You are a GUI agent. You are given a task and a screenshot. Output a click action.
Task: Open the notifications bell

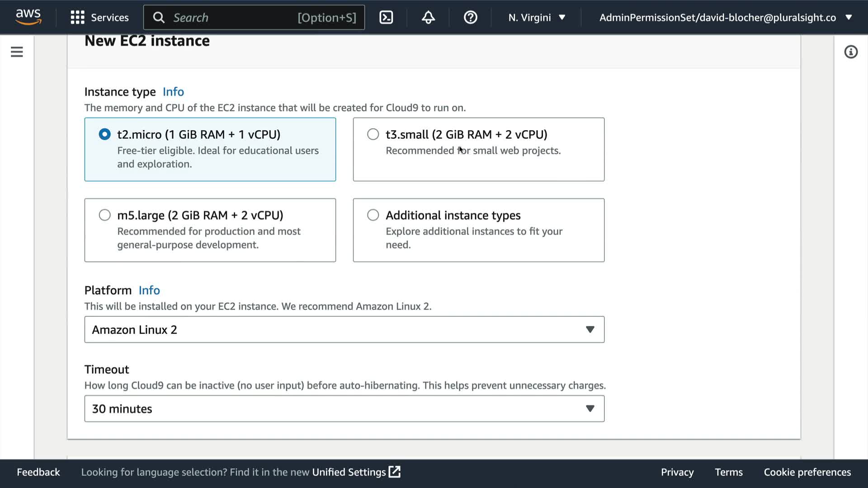[428, 18]
